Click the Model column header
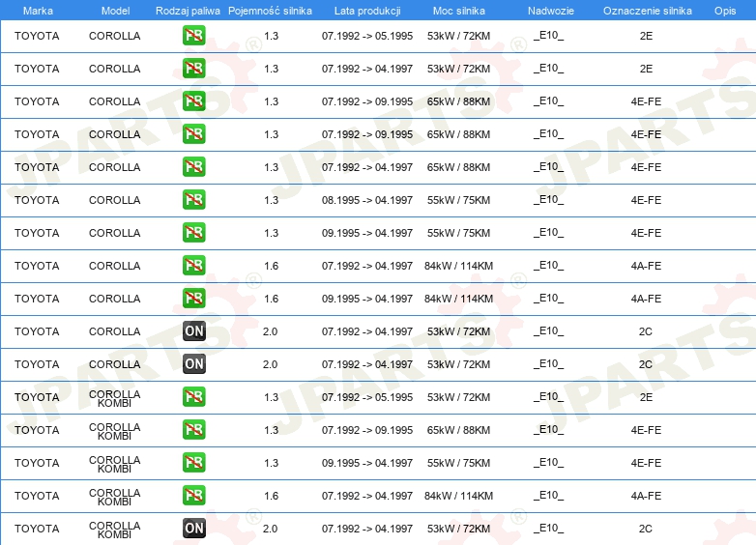The height and width of the screenshot is (545, 756). [x=115, y=11]
